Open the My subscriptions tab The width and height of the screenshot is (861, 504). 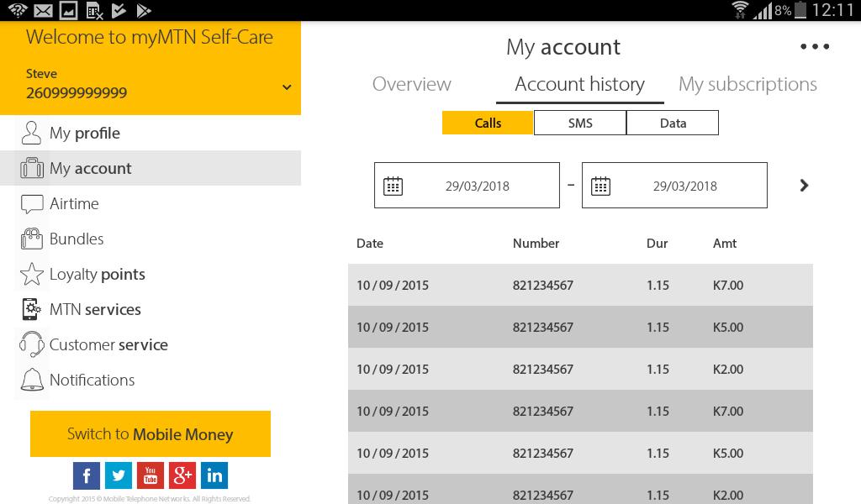tap(747, 84)
